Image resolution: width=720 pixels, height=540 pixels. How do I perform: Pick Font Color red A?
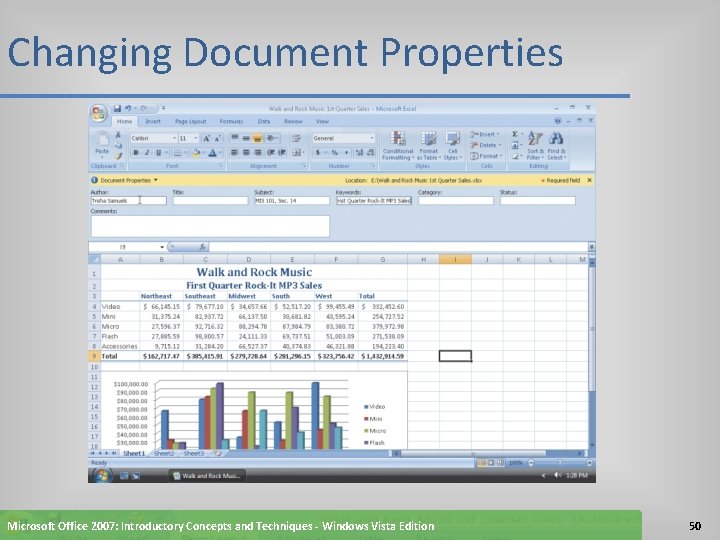coord(212,152)
